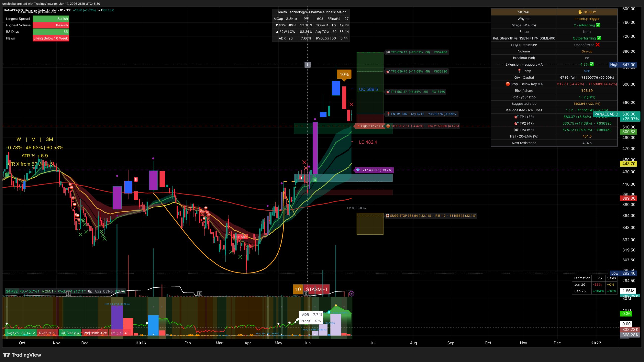644x362 pixels.
Task: Click the TradingView logo
Action: click(x=22, y=355)
